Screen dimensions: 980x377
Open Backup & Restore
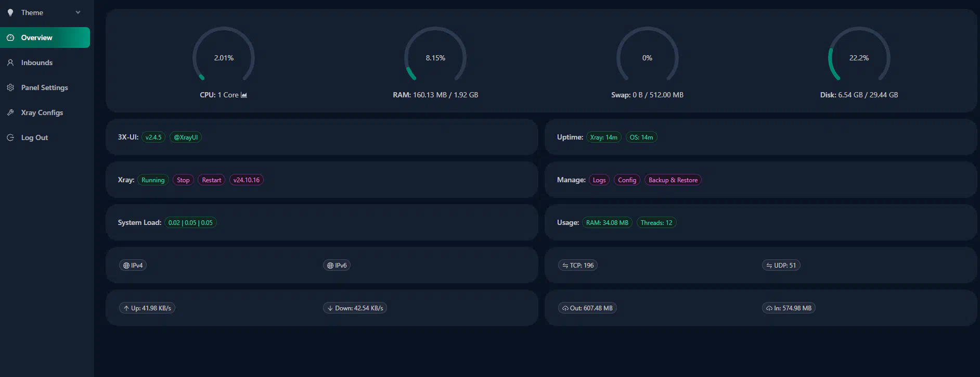coord(673,180)
